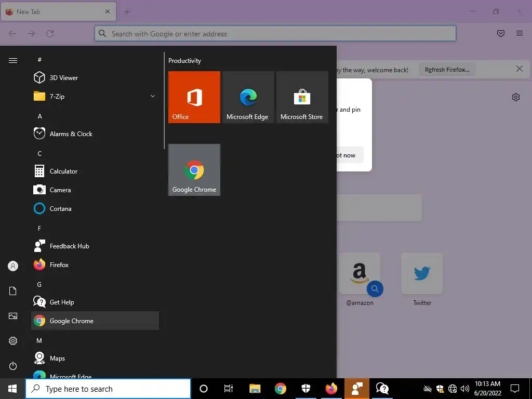Select the New Tab tab in Firefox
The image size is (532, 399).
click(x=58, y=11)
